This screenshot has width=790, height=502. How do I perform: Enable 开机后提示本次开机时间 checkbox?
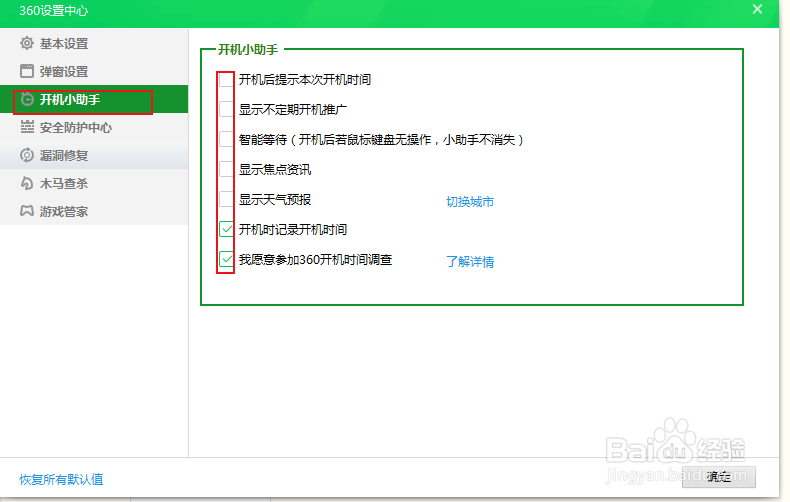tap(226, 79)
